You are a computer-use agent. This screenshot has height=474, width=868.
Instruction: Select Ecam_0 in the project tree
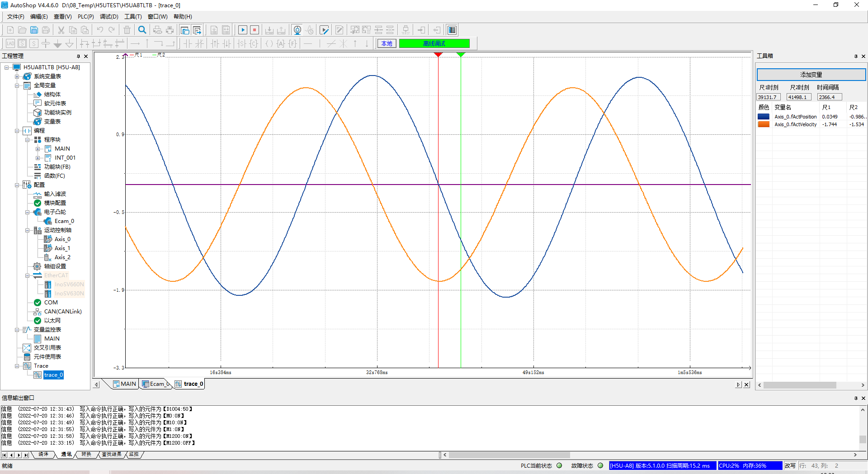pyautogui.click(x=64, y=221)
